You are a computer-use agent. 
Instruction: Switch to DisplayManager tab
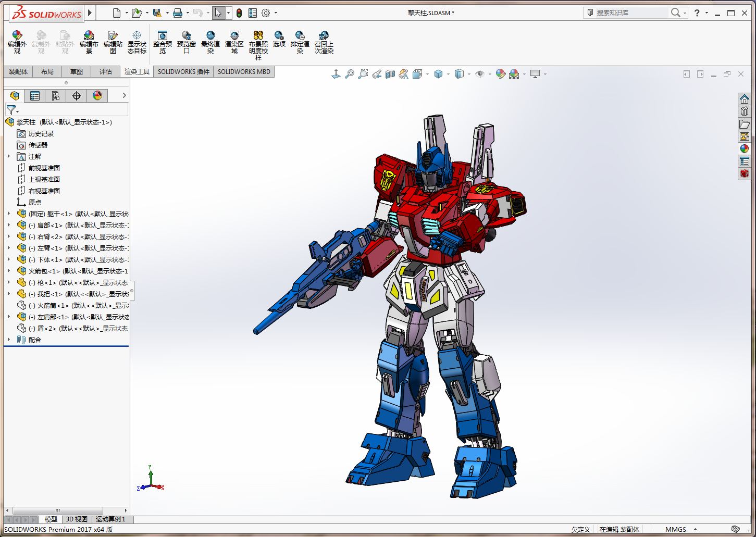coord(97,96)
